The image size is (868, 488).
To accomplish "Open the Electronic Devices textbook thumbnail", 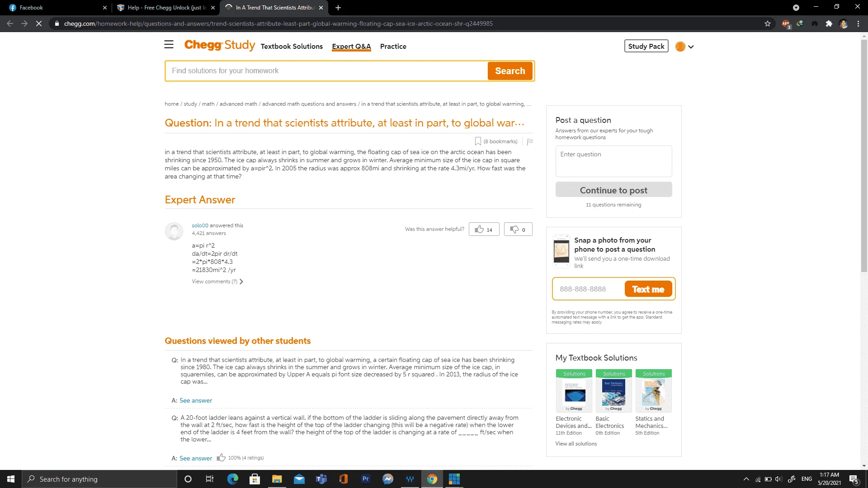I will pos(574,391).
